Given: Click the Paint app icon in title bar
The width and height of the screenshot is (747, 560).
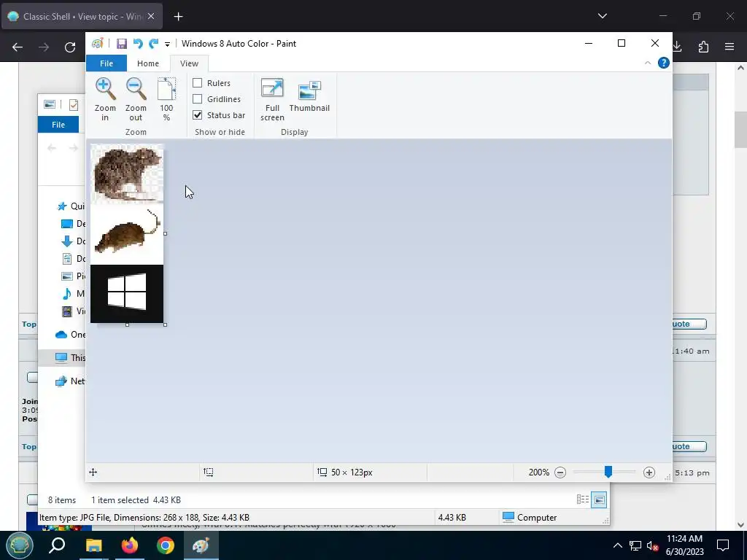Looking at the screenshot, I should point(98,43).
